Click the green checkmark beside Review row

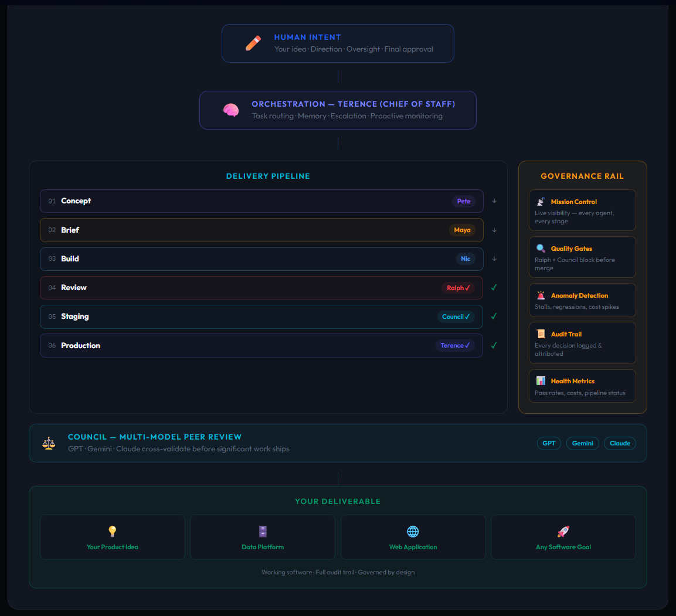pos(494,288)
